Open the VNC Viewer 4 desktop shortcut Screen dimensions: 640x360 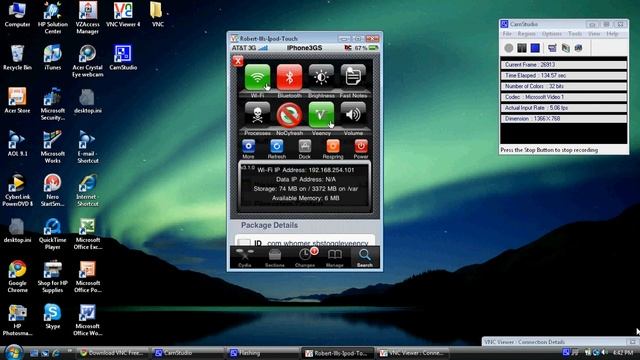[123, 14]
